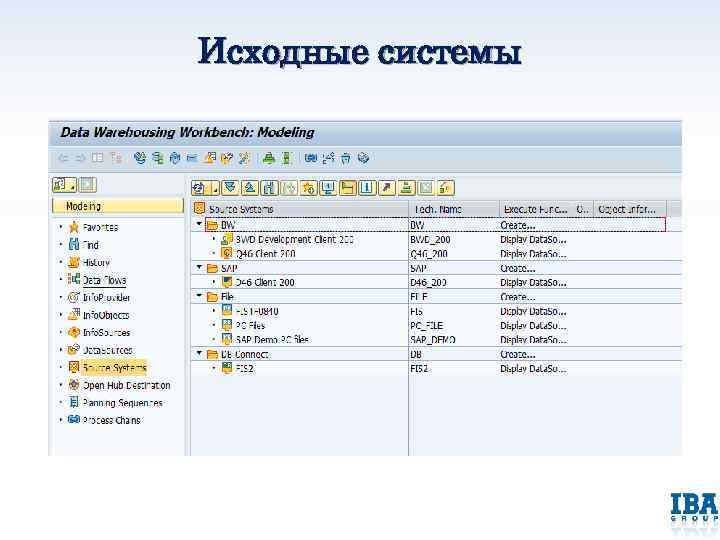Select the Modeling tab in left panel

click(118, 206)
